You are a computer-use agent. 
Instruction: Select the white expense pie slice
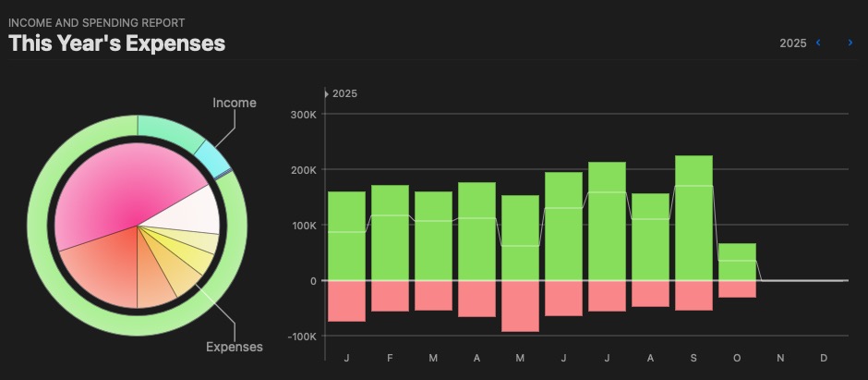tap(191, 214)
